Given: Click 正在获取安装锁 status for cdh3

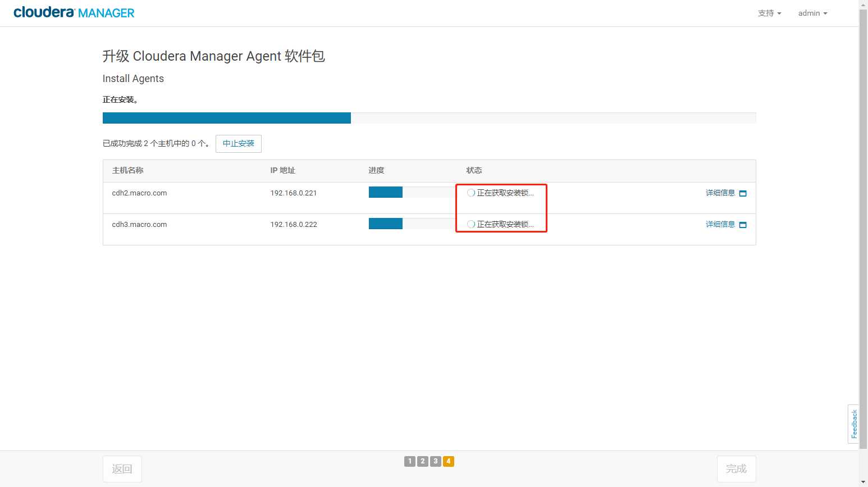Looking at the screenshot, I should point(505,224).
